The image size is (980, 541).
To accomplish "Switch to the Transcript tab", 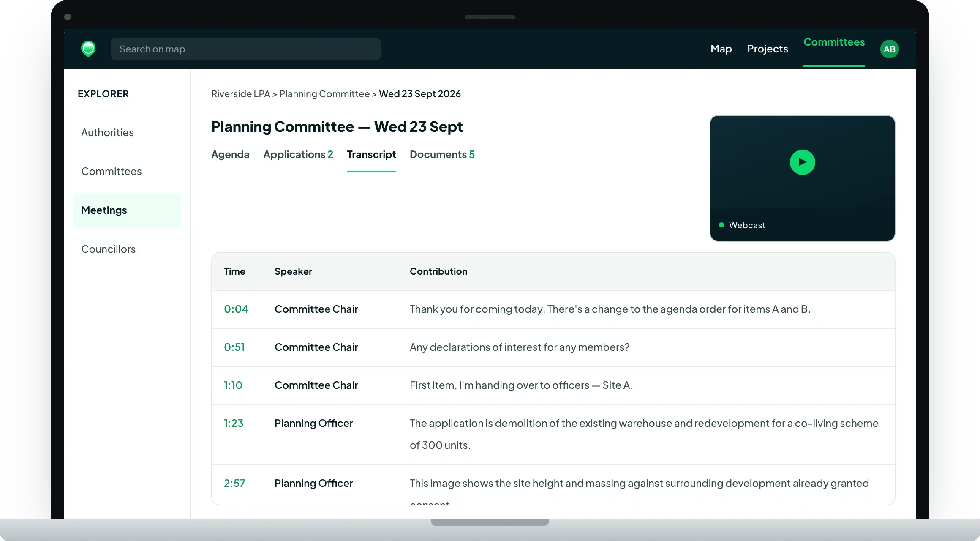I will pyautogui.click(x=371, y=155).
